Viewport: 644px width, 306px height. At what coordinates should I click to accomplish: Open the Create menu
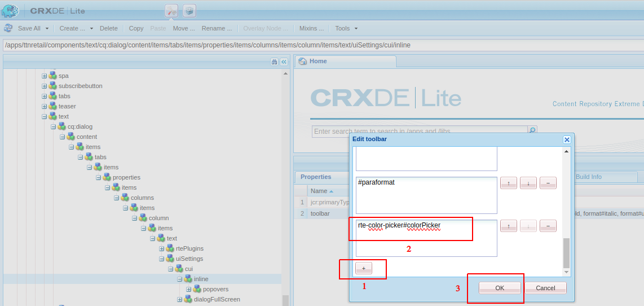[x=72, y=28]
